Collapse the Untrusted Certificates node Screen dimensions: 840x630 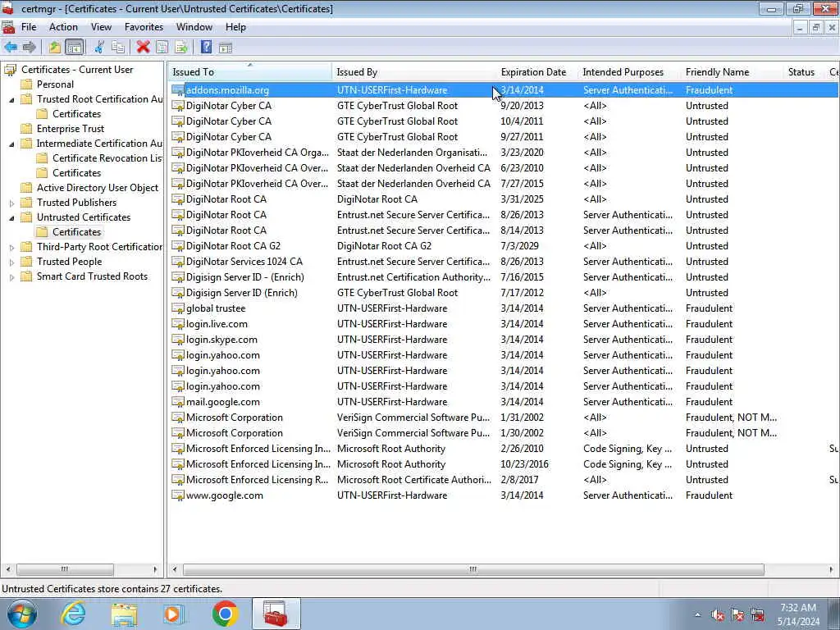click(x=11, y=218)
